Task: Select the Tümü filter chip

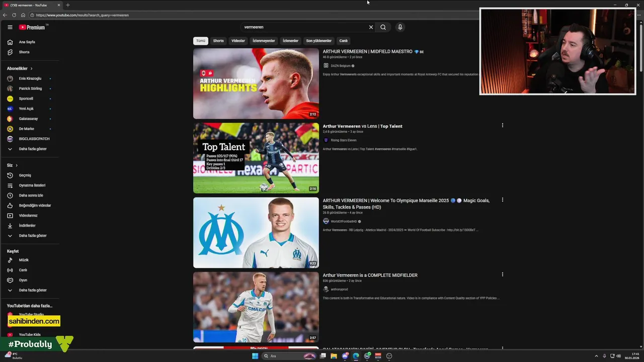Action: pyautogui.click(x=201, y=41)
